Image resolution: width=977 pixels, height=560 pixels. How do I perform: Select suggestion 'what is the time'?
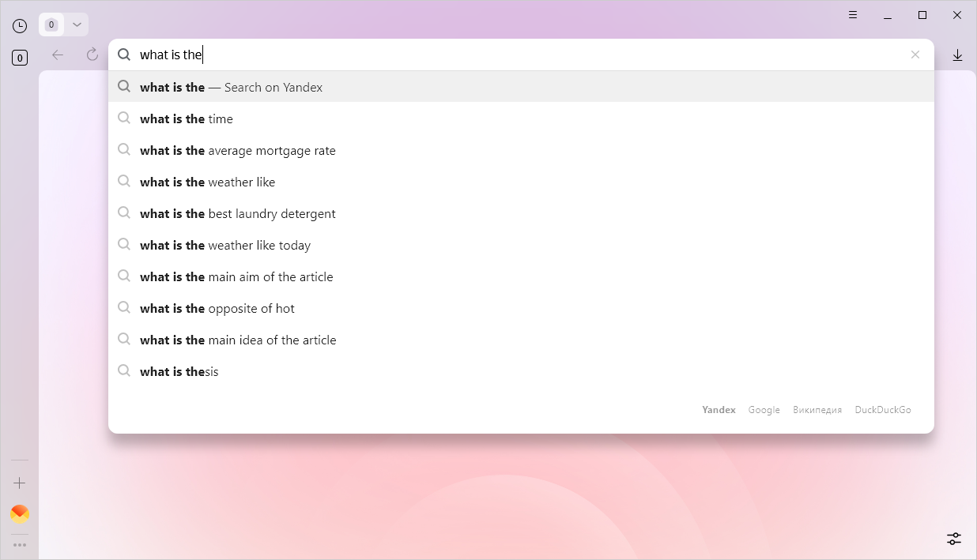[187, 118]
